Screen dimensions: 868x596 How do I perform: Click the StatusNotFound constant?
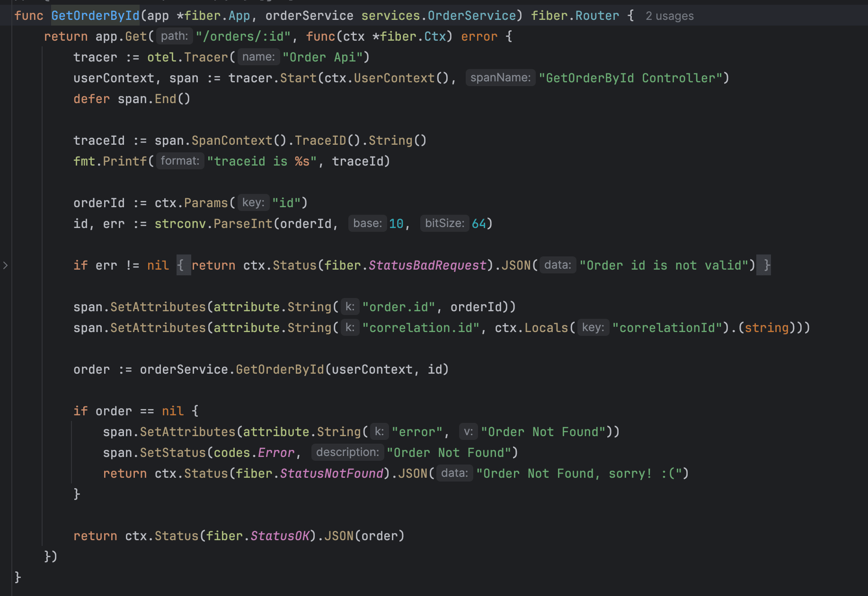tap(331, 473)
